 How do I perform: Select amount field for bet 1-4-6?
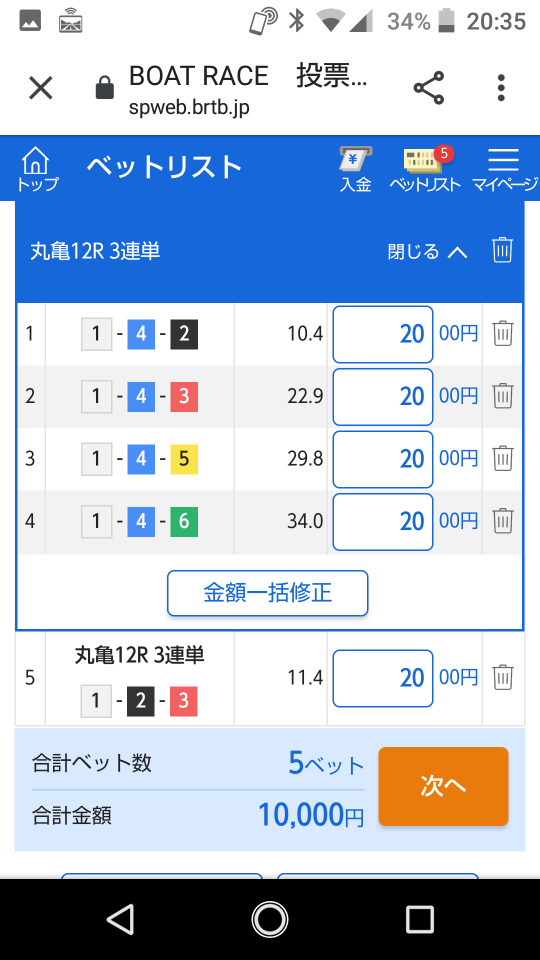point(383,522)
